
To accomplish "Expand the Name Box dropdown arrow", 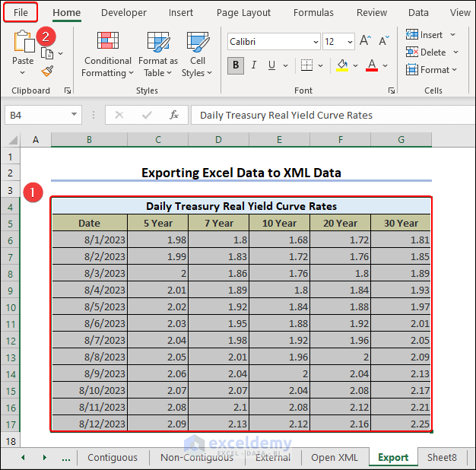I will click(x=74, y=115).
